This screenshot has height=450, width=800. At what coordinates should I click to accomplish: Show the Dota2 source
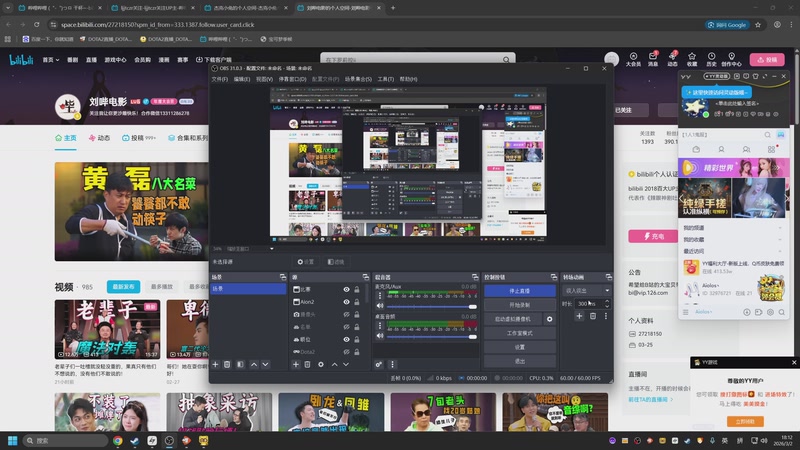point(346,352)
